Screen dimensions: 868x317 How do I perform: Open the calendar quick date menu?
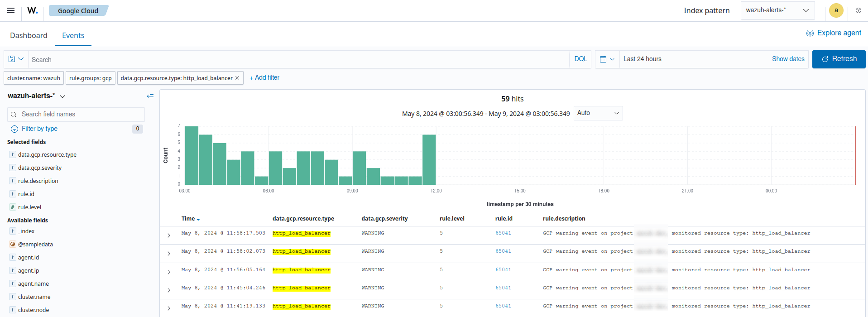point(607,59)
